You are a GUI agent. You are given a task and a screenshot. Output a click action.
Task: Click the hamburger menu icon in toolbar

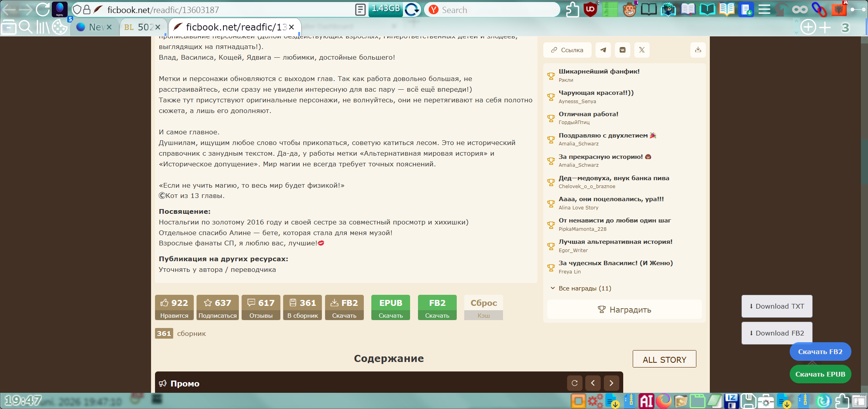coord(764,9)
